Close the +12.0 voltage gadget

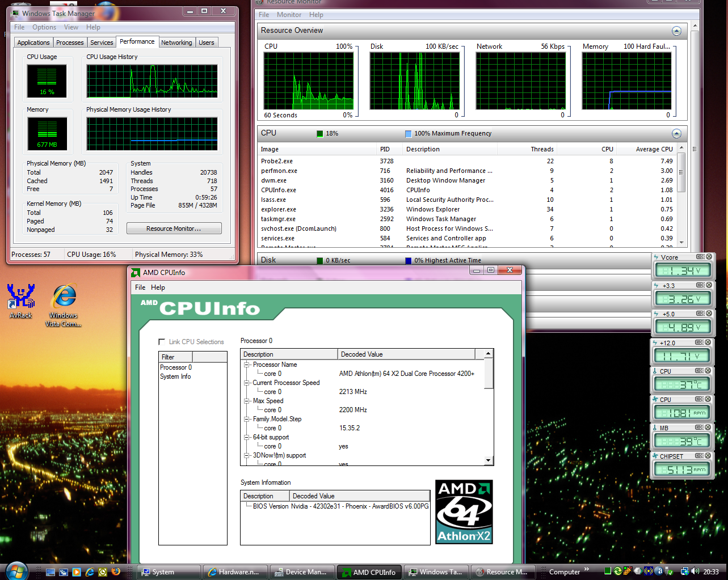tap(707, 342)
